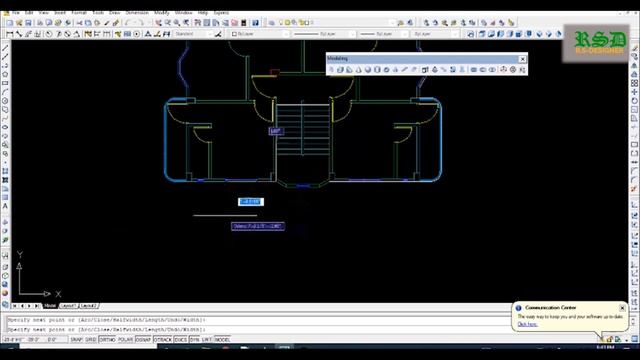This screenshot has width=640, height=360.
Task: Select the Center Mark dimension tool
Action: click(137, 34)
